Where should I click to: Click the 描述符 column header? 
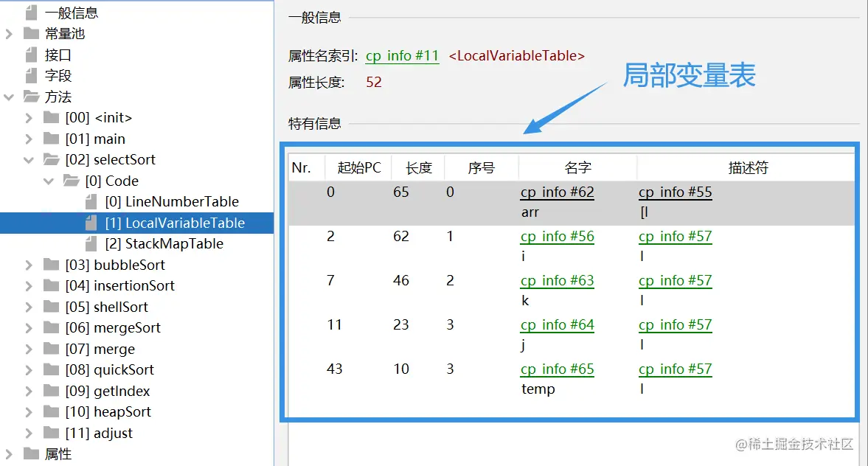747,167
